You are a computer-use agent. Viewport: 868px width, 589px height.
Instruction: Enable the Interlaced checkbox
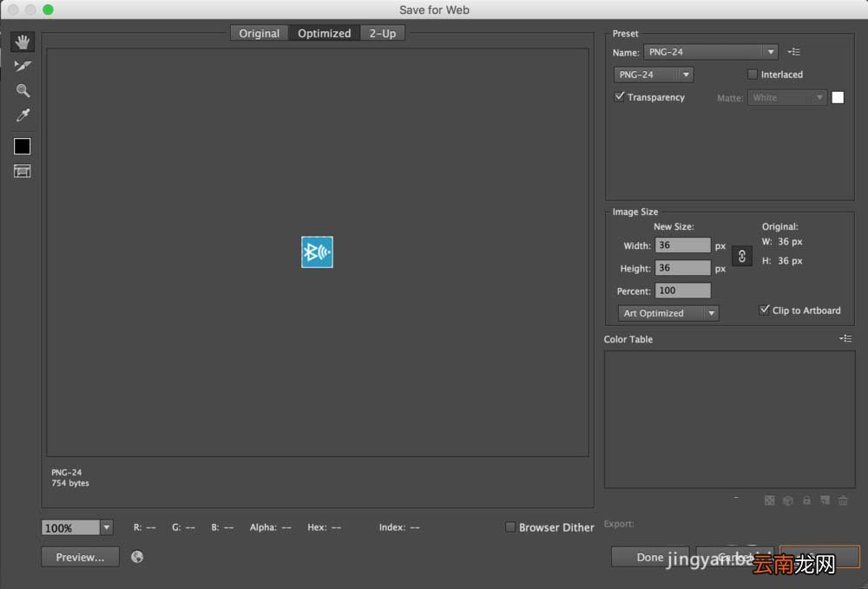pyautogui.click(x=753, y=74)
